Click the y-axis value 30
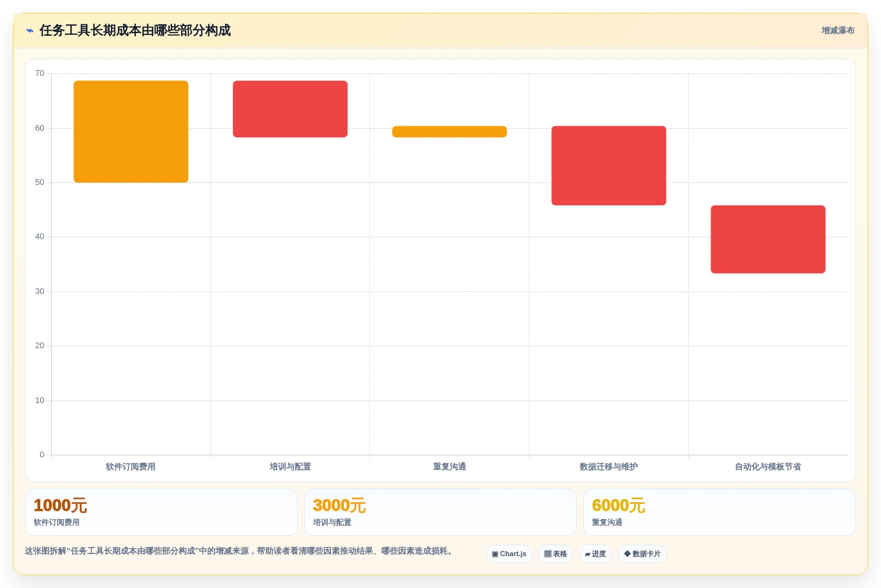The image size is (881, 588). pos(40,291)
